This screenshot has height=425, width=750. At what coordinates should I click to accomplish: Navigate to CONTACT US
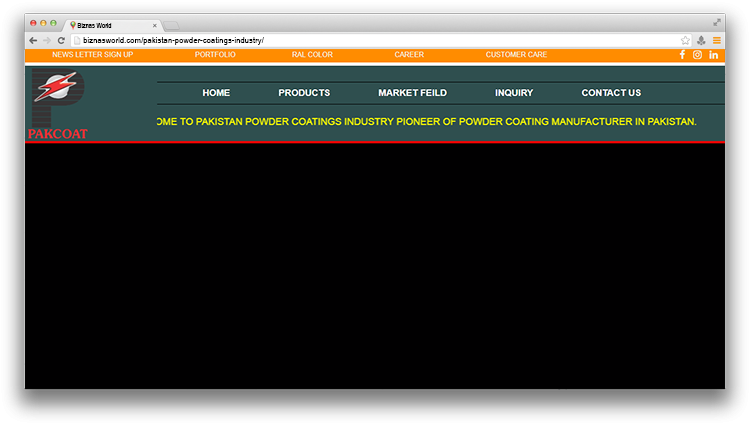click(x=611, y=93)
